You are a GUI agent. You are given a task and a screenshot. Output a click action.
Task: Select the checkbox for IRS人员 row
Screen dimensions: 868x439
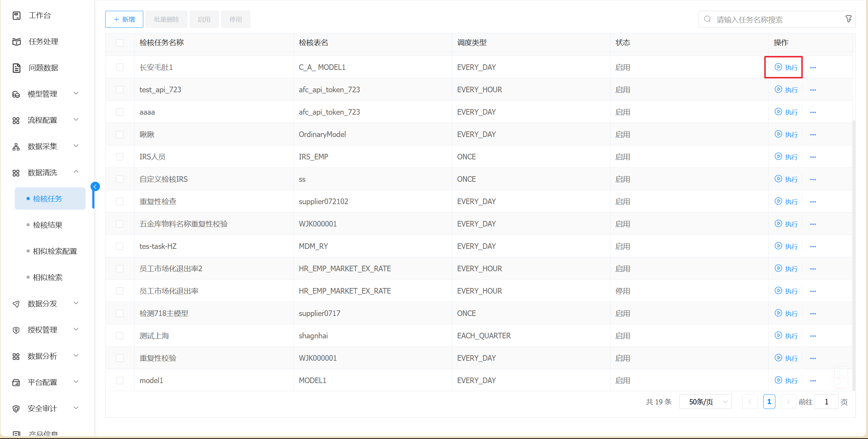tap(120, 157)
